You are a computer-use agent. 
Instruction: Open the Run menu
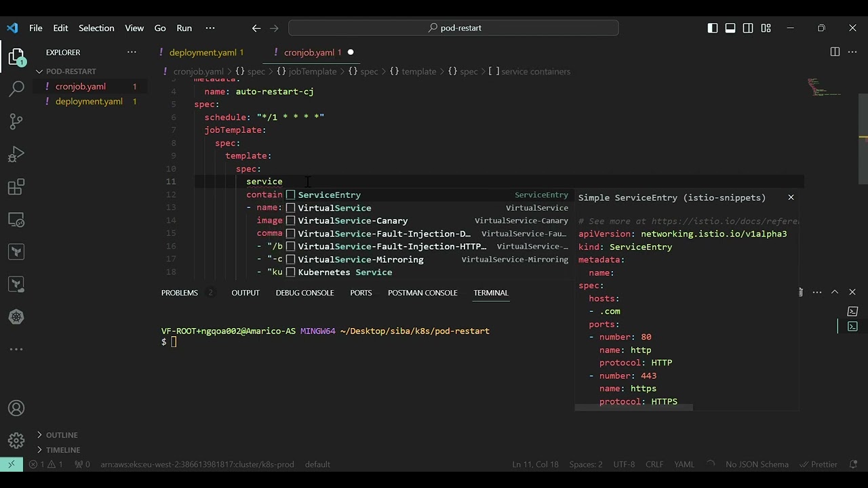coord(184,28)
